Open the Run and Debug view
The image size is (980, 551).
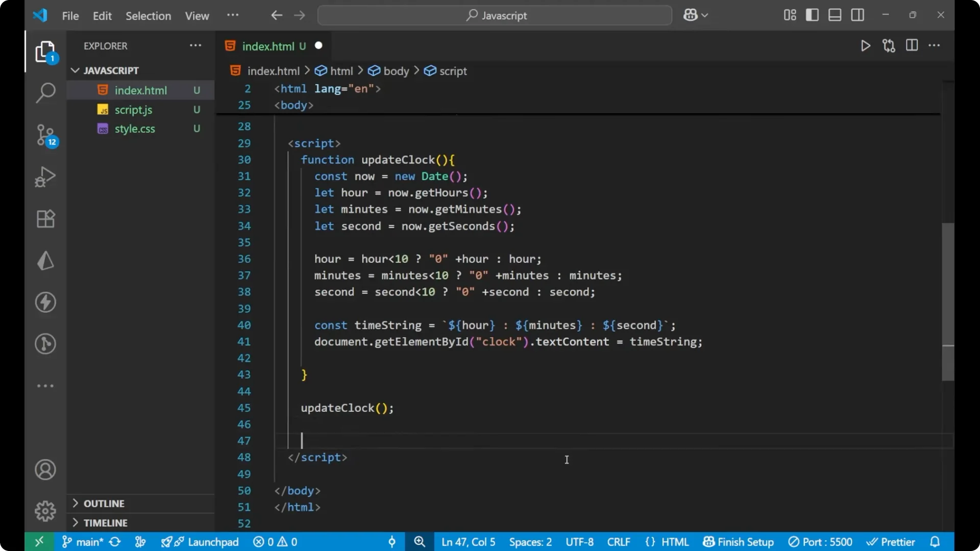point(45,177)
